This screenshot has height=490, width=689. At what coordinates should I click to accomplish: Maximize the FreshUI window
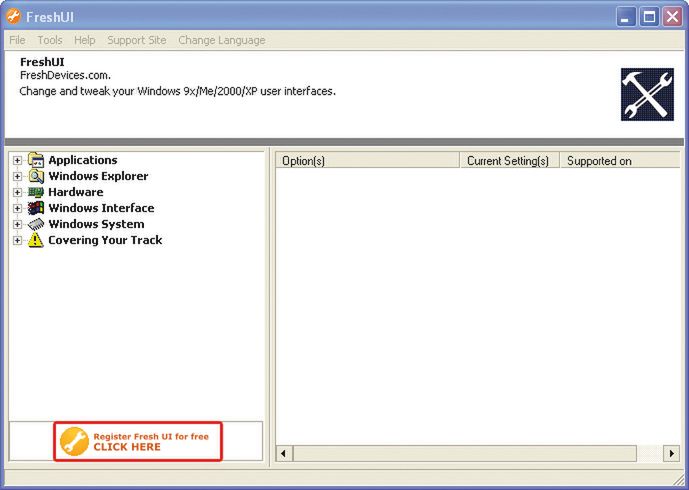tap(649, 17)
